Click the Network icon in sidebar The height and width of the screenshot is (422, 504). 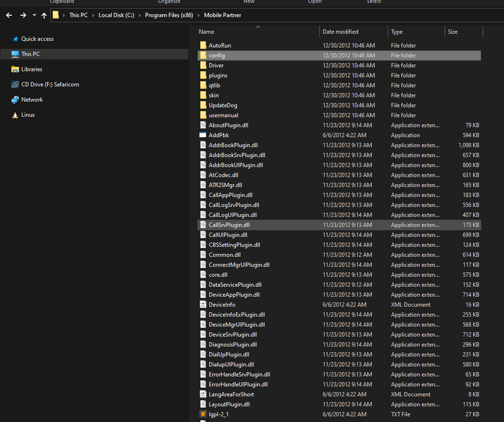15,100
